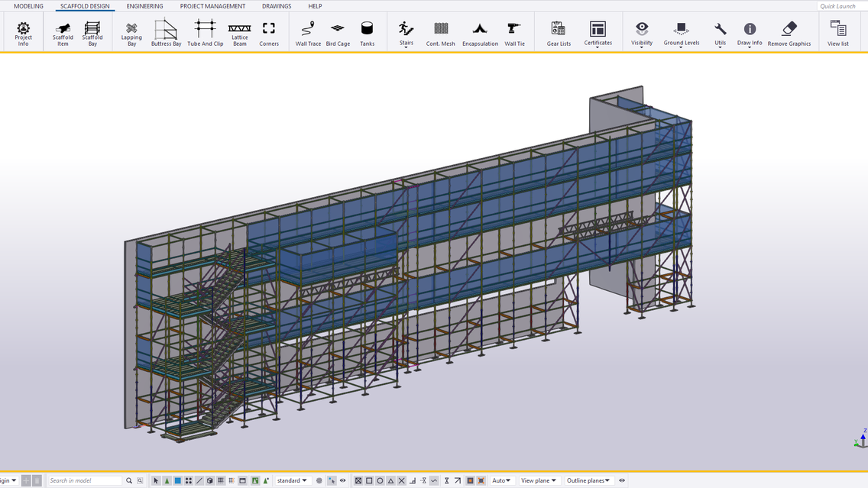Open the View plane dropdown

[539, 480]
